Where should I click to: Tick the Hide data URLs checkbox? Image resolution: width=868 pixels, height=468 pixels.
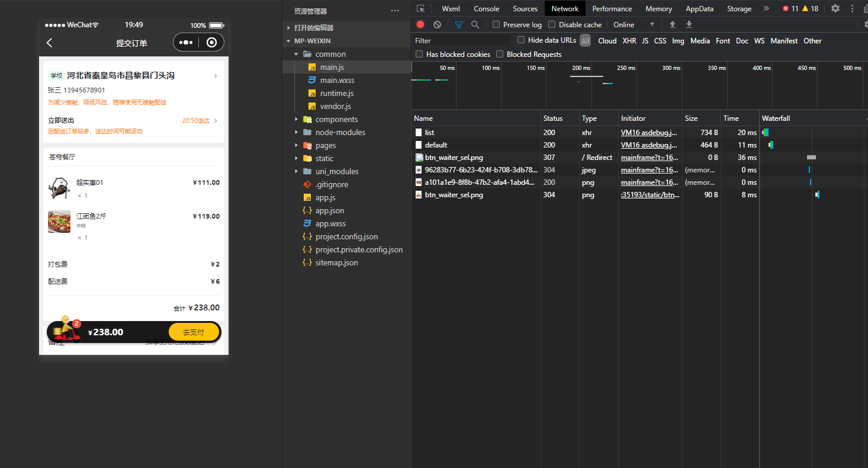point(521,40)
